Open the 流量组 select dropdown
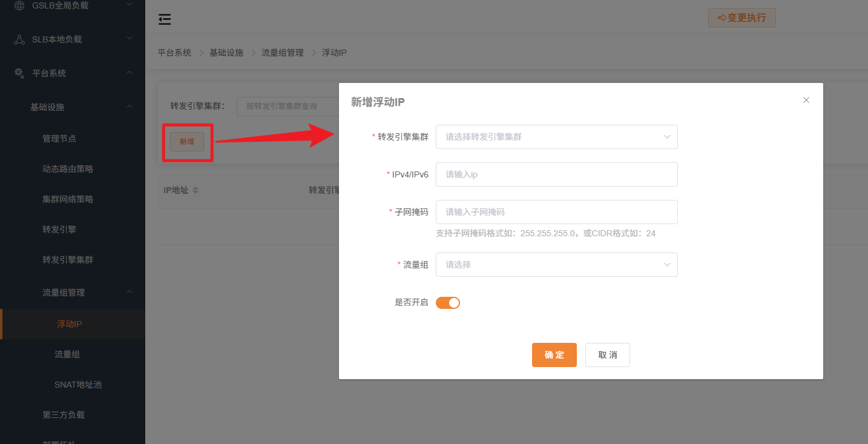Screen dimensions: 868x444 (556, 265)
